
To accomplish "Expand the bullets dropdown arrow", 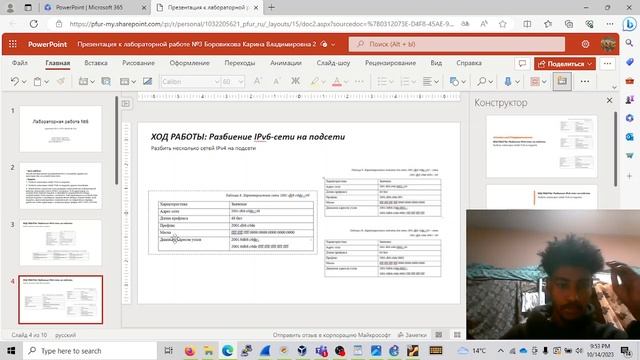I will (391, 82).
